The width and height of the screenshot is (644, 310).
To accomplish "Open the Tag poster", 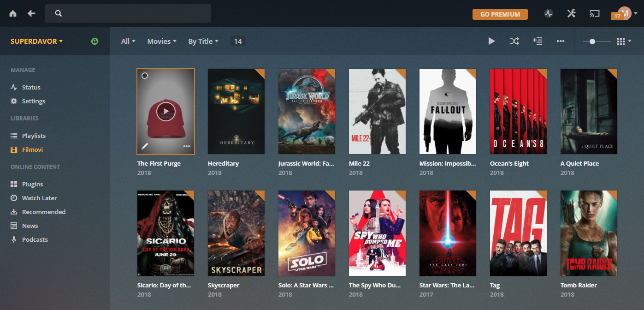I will coord(518,233).
